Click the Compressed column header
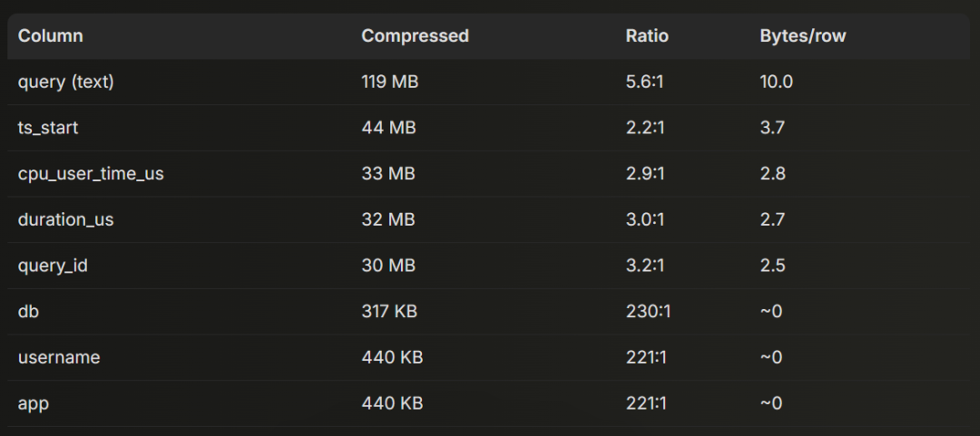This screenshot has width=980, height=436. pos(415,36)
